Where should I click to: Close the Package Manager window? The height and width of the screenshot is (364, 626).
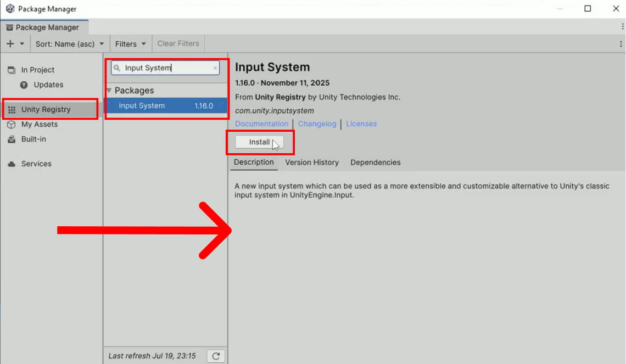click(616, 8)
